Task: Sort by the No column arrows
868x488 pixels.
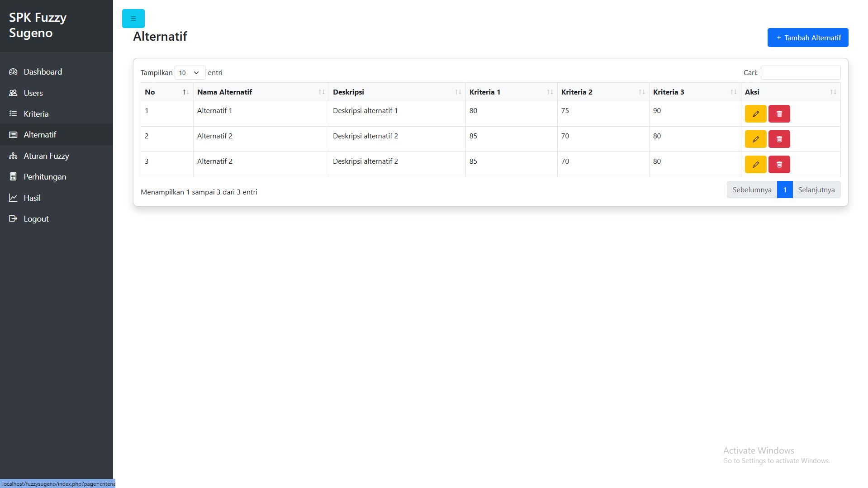Action: [185, 92]
